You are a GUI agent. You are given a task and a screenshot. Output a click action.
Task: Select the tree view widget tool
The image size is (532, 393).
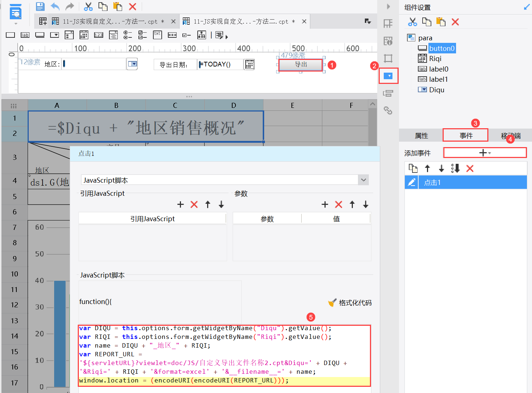coord(202,35)
